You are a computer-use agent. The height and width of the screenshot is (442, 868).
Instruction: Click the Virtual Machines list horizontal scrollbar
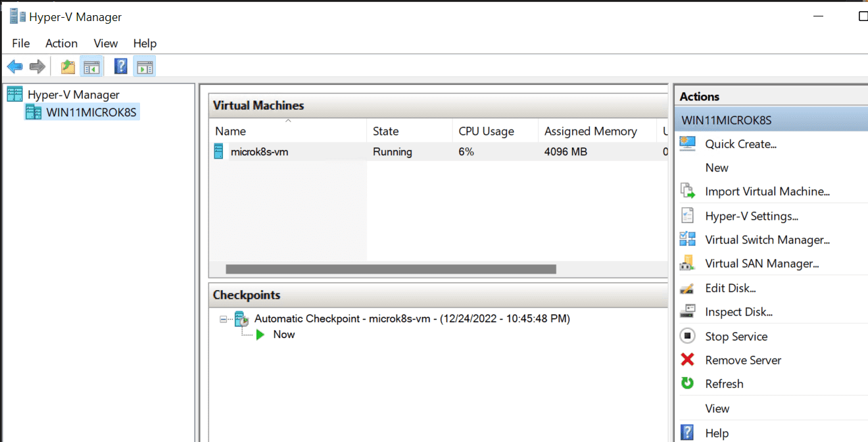tap(391, 269)
